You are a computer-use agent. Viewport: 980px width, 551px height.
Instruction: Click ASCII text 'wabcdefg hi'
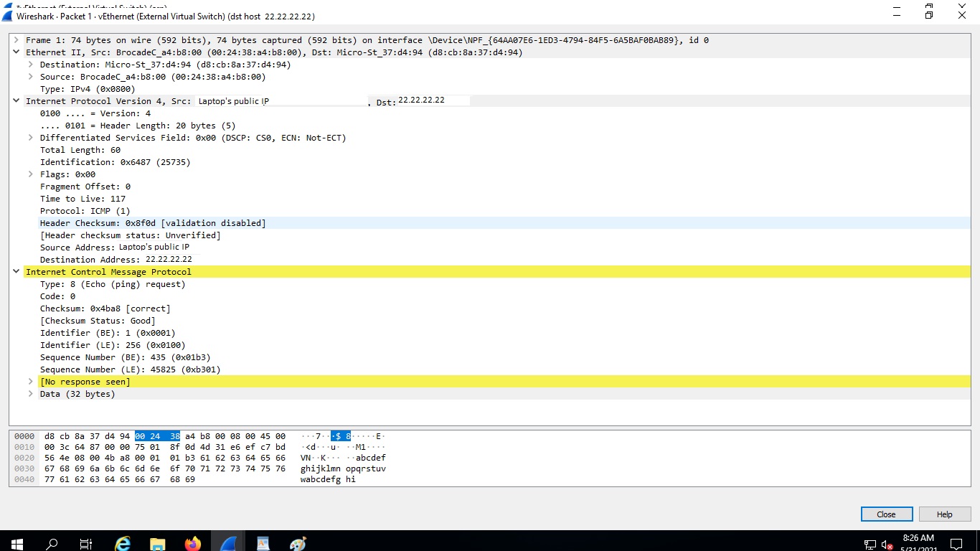tap(328, 479)
